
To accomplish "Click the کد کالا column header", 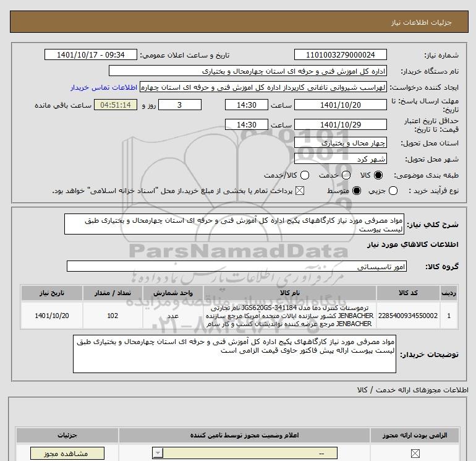I will coord(408,293).
